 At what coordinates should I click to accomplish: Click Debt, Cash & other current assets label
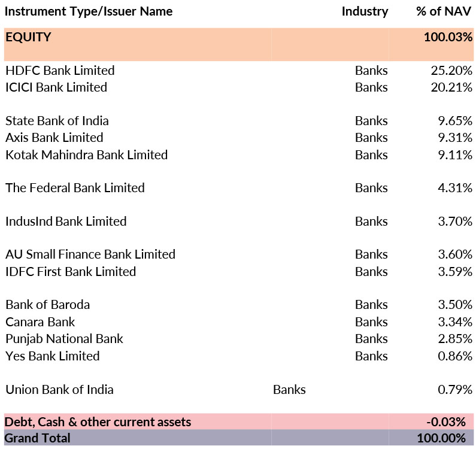tap(98, 421)
